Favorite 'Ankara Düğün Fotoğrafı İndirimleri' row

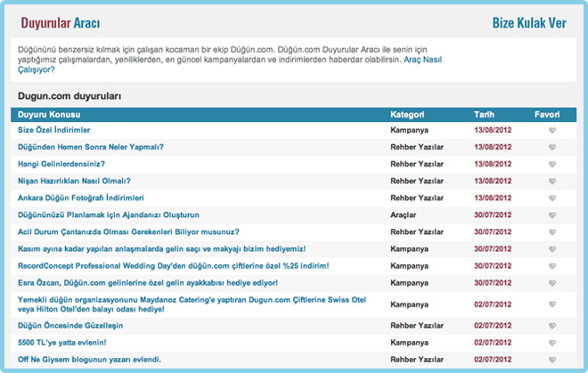552,199
